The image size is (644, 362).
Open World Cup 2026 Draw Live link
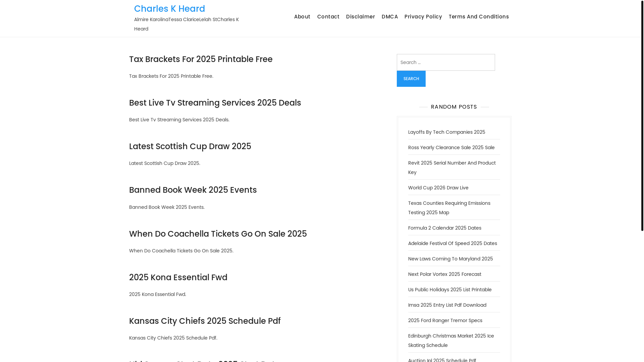click(x=438, y=188)
